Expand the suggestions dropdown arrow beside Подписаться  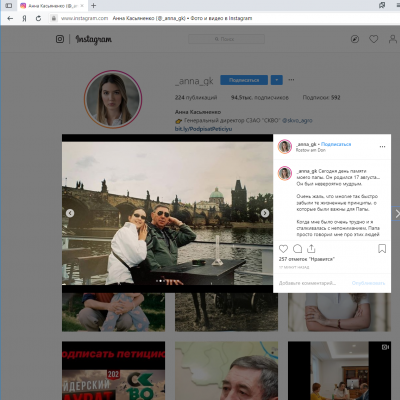(x=277, y=80)
